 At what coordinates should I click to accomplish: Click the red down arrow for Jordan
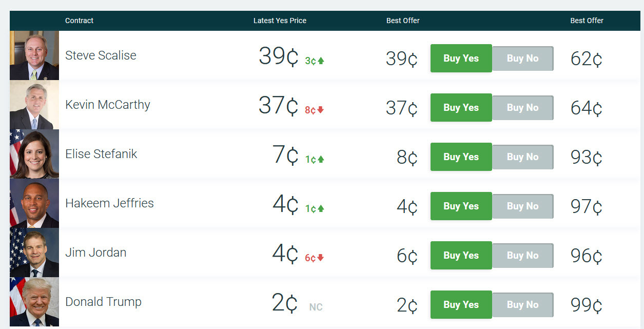tap(321, 258)
